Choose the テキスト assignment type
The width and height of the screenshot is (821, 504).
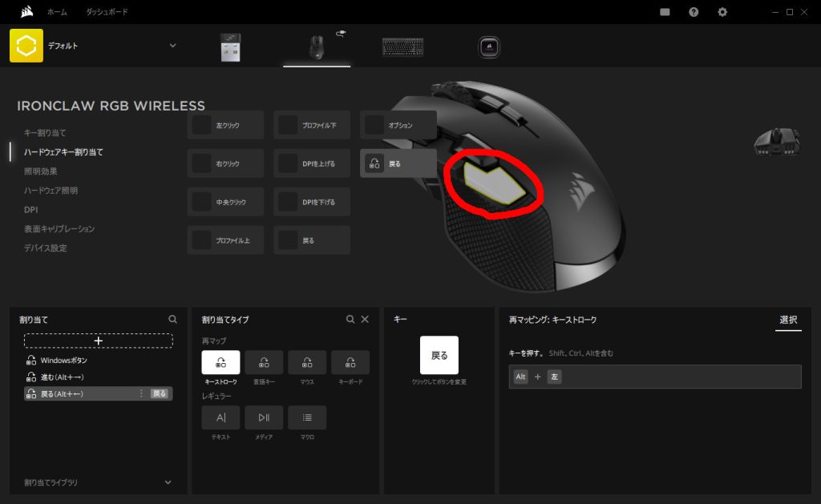click(221, 417)
